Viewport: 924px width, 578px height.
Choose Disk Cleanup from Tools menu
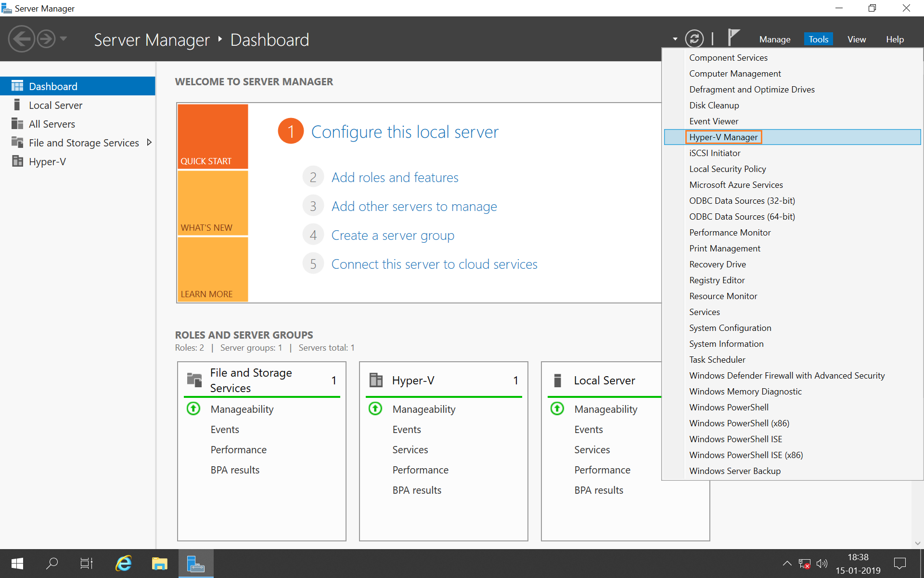coord(792,105)
